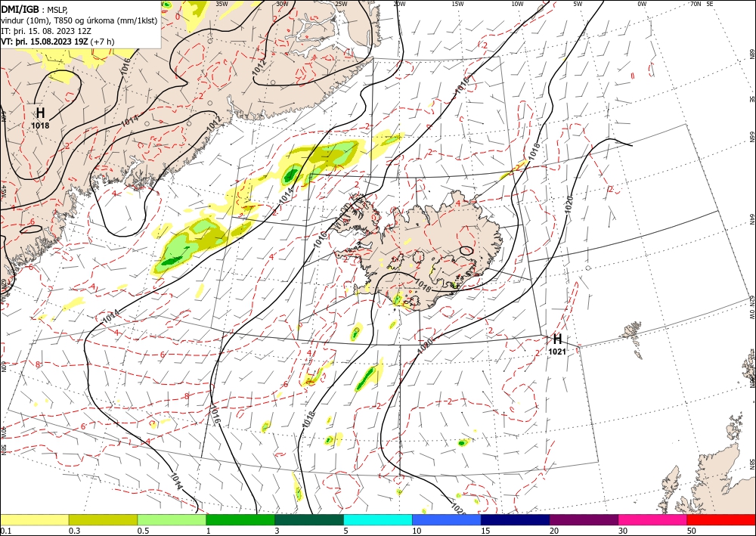Click the 20 legend value
The height and width of the screenshot is (536, 756).
(x=554, y=531)
